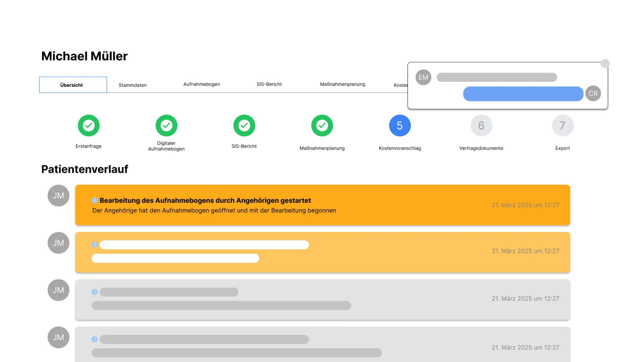Click the Digitaler Aufnahmebogen step checkmark
644x362 pixels.
click(x=166, y=125)
